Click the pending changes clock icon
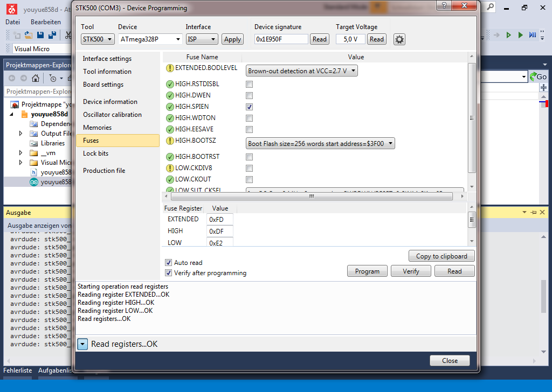 coord(53,79)
